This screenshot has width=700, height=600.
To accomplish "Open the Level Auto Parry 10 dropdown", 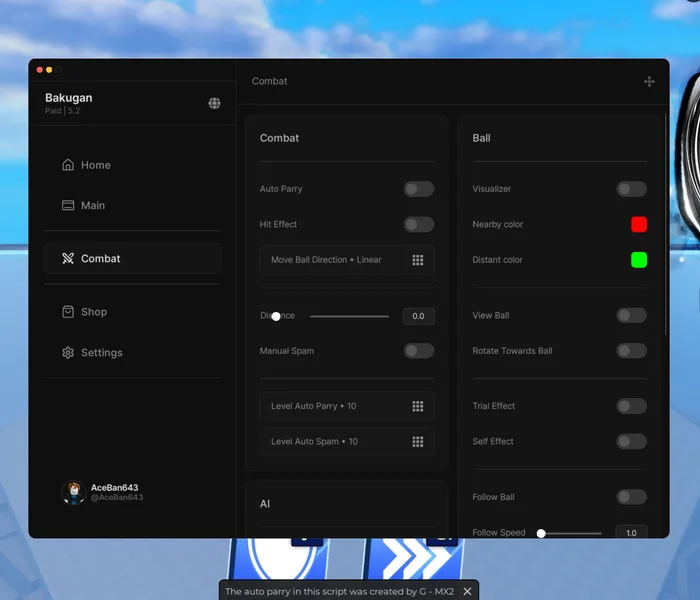I will point(347,406).
